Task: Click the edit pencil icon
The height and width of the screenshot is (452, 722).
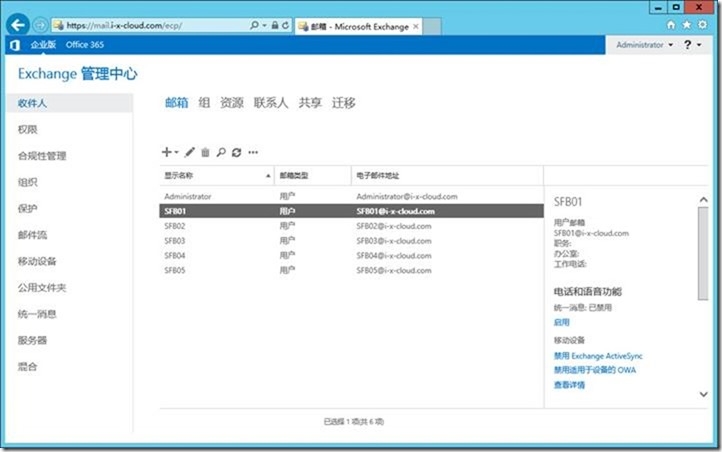Action: coord(190,152)
